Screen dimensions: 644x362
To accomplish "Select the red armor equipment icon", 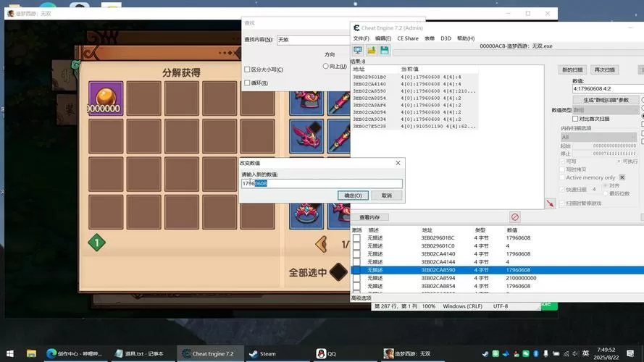I will 306,103.
